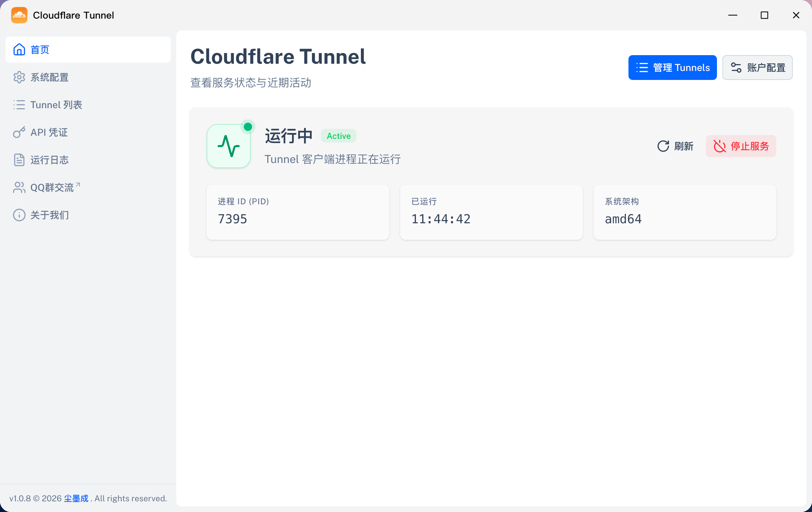Screen dimensions: 812x512
Task: Maximize the Cloudflare Tunnel window
Action: [x=764, y=15]
